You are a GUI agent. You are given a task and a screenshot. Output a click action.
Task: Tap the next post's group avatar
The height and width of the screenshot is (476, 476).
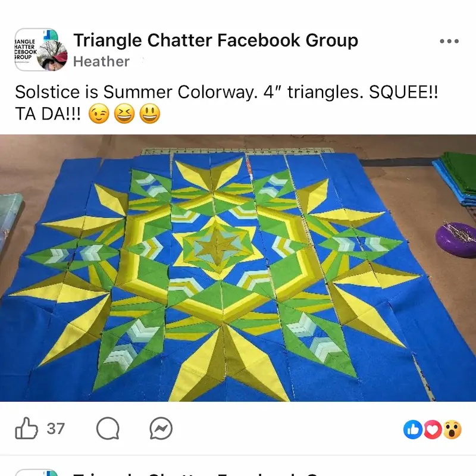36,472
